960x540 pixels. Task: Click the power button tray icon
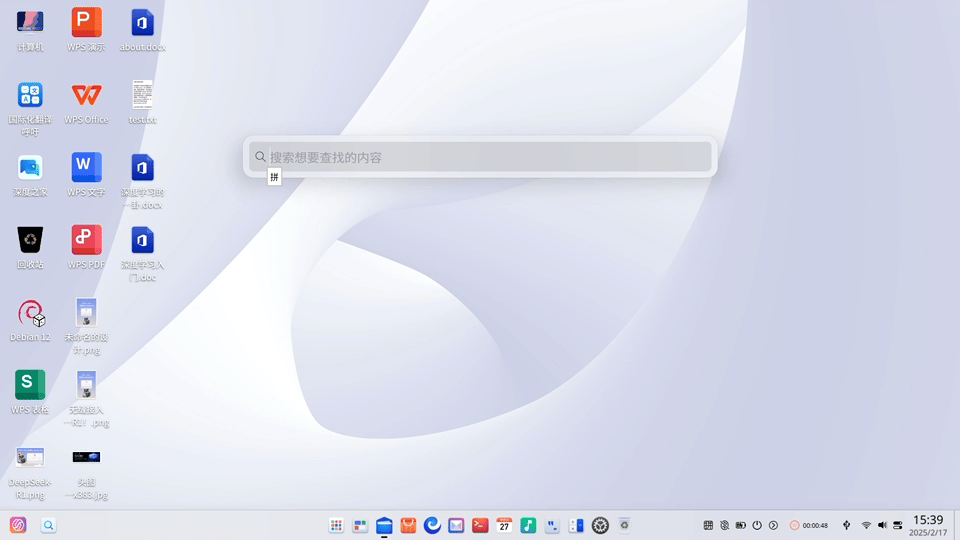[757, 525]
